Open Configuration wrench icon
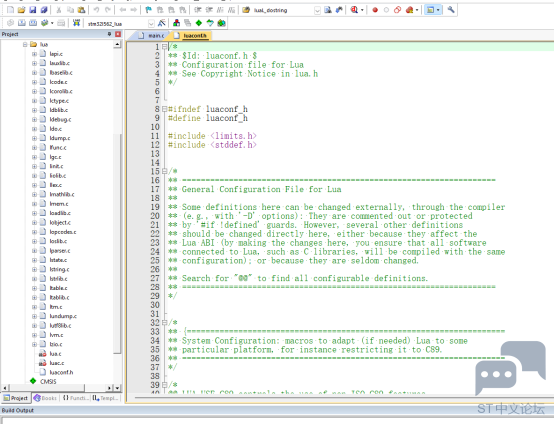 click(451, 10)
